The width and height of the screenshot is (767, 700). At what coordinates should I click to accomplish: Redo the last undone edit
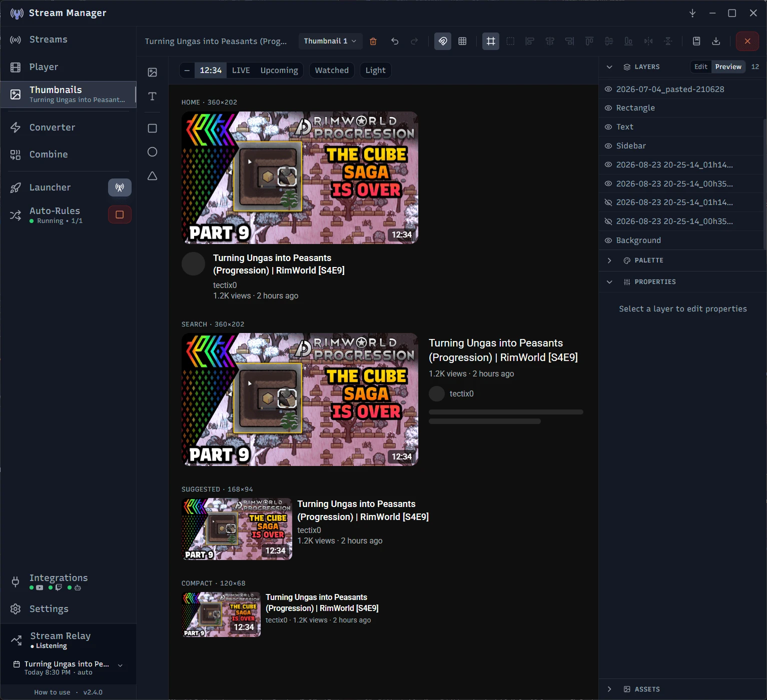[x=414, y=41]
